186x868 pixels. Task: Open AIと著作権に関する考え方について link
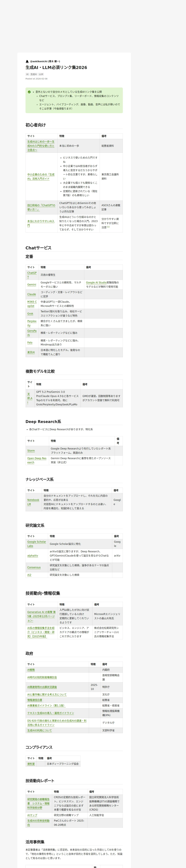click(x=47, y=694)
